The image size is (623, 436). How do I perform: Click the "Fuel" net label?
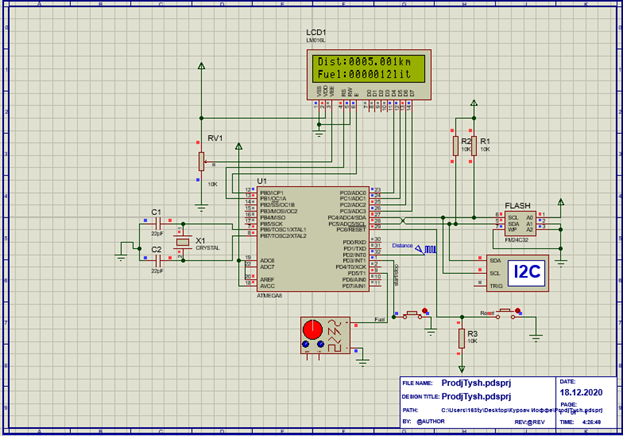point(380,320)
